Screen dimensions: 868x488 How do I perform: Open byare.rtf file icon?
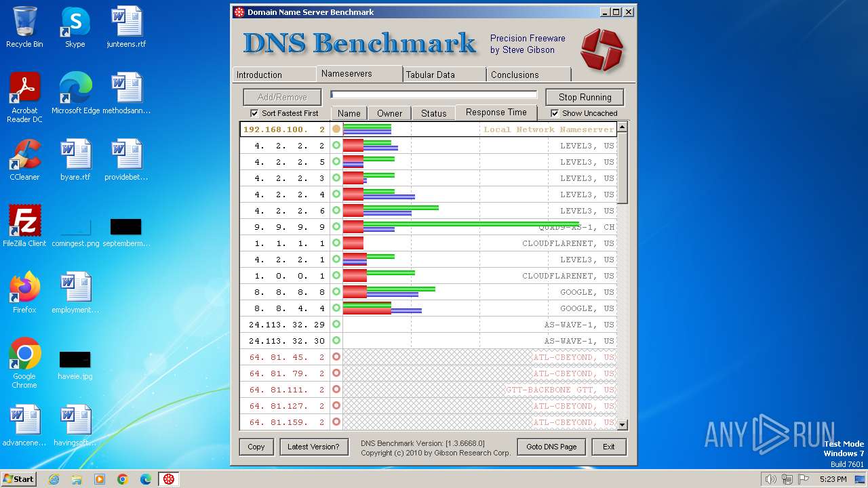click(75, 160)
